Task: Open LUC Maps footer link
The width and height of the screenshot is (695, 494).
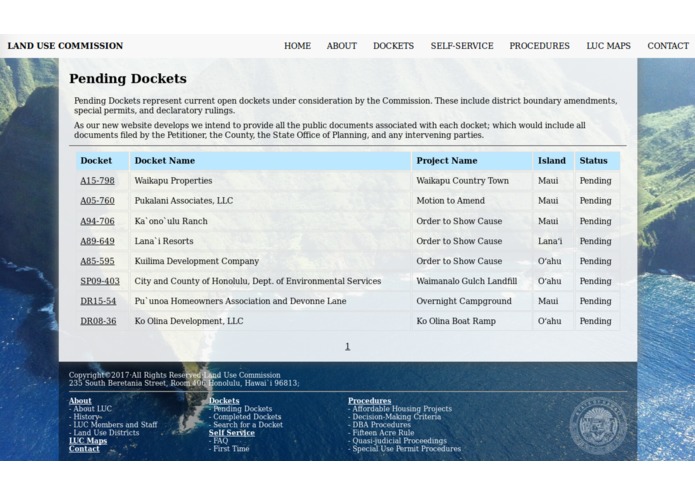Action: click(x=88, y=440)
